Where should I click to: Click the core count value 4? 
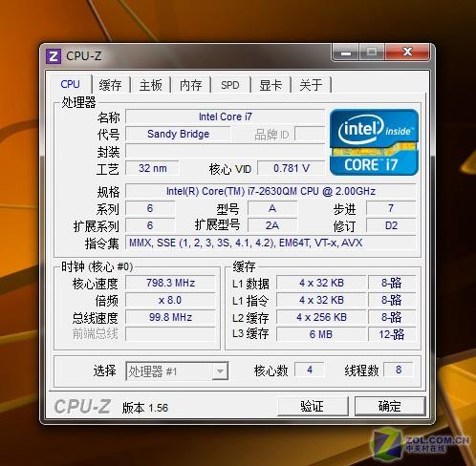click(x=310, y=370)
